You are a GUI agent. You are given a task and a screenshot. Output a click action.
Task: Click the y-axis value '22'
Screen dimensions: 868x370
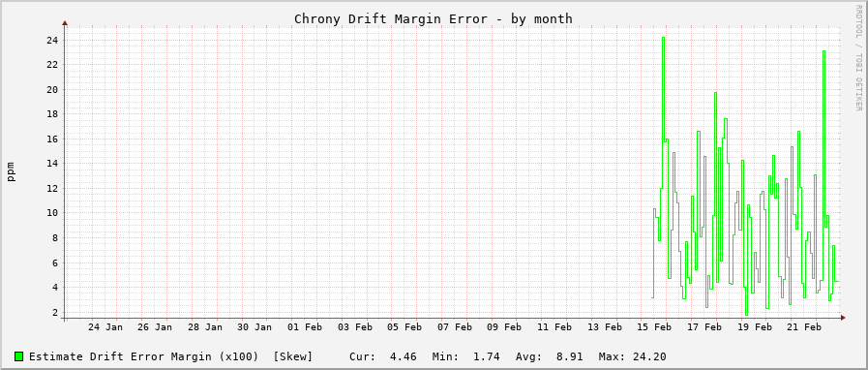click(x=52, y=64)
